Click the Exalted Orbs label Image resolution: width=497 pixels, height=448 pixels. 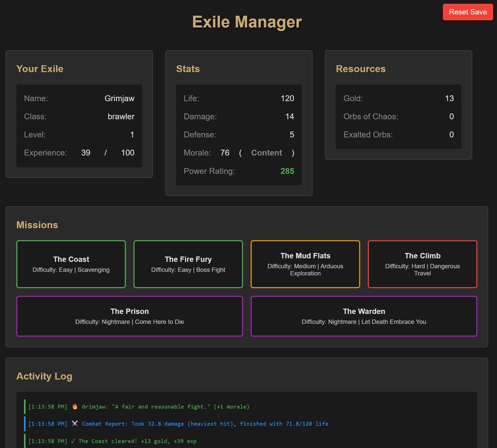(x=368, y=135)
